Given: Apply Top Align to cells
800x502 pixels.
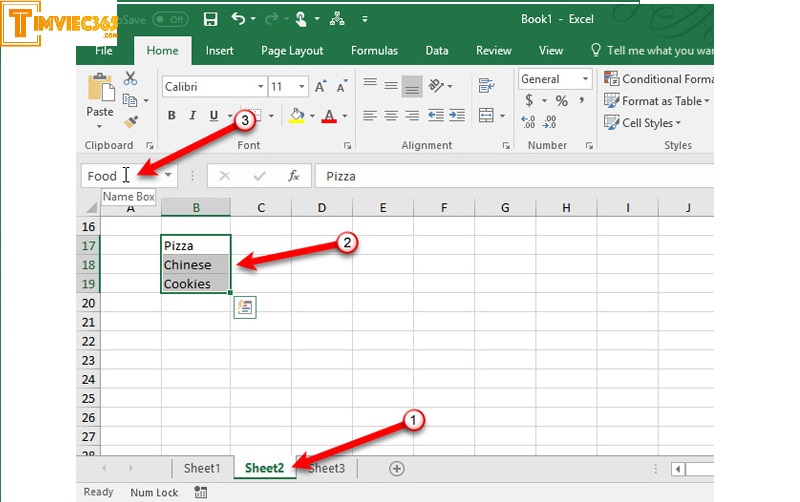Looking at the screenshot, I should (x=370, y=84).
